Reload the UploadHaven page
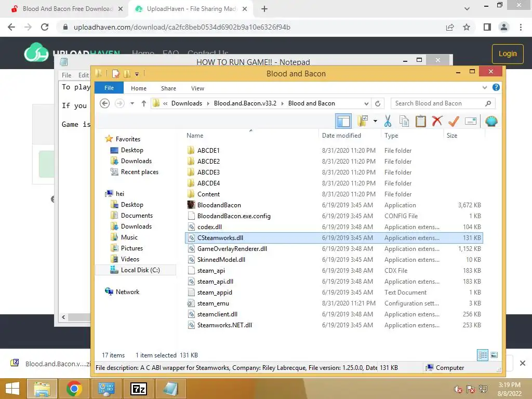 [45, 27]
